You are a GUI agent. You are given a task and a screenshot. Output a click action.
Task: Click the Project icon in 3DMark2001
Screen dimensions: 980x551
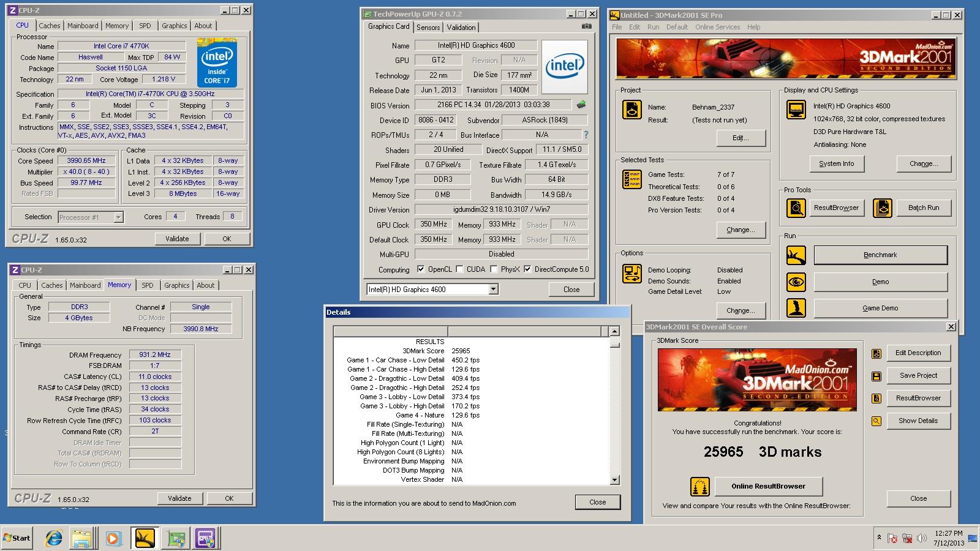point(632,110)
